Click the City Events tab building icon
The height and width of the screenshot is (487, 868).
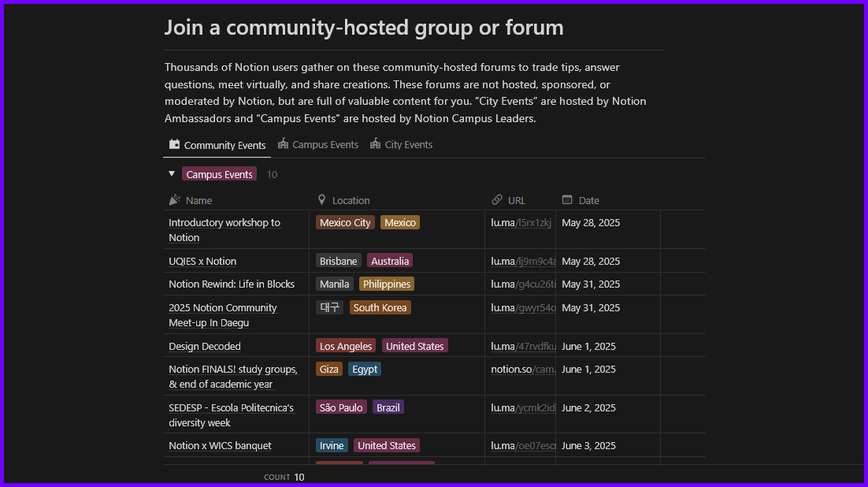376,144
